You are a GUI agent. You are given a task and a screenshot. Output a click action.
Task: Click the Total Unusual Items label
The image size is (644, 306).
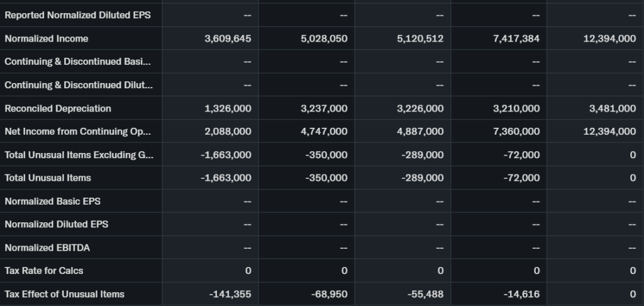48,178
